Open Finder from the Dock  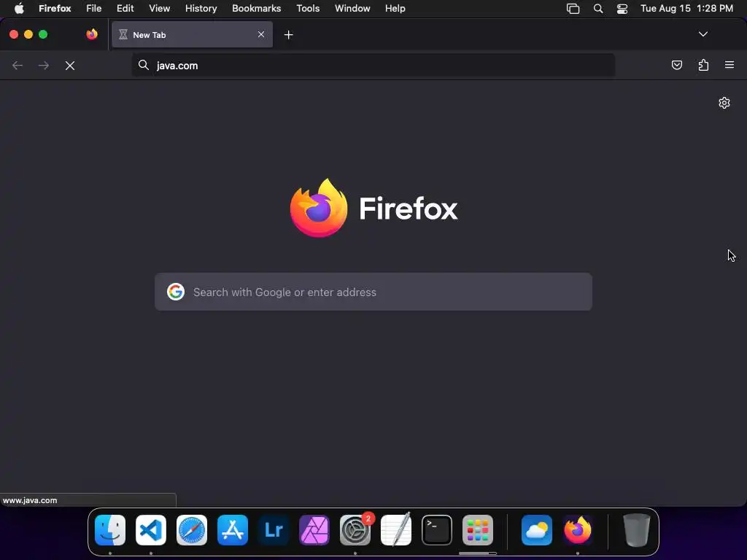110,530
